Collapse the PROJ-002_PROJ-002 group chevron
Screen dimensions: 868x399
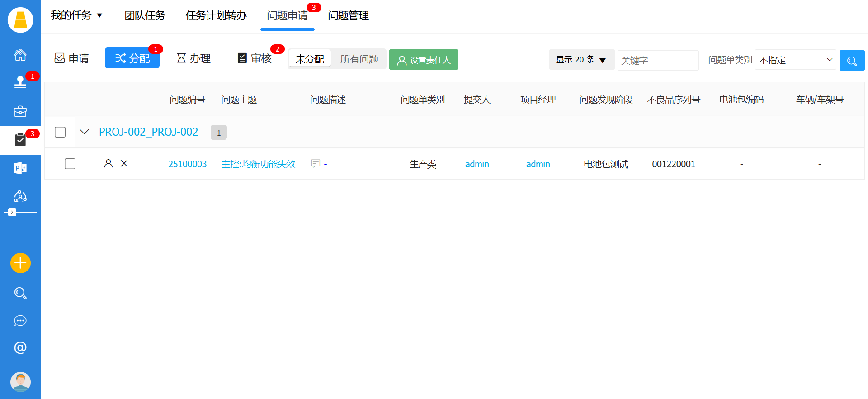84,132
